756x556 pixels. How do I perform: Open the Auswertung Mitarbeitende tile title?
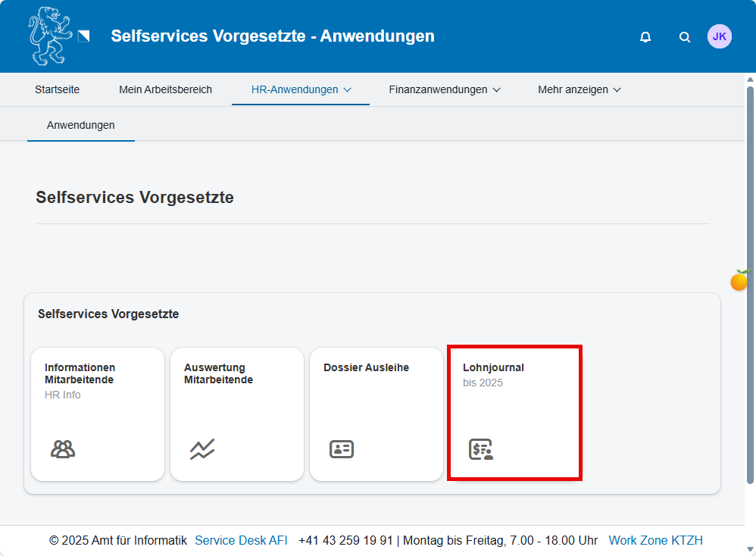(x=218, y=373)
